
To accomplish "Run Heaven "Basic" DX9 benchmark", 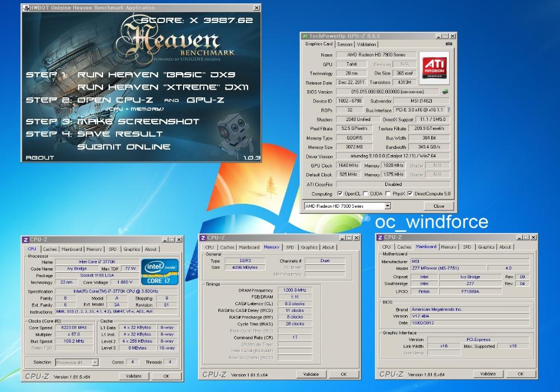I will point(156,74).
